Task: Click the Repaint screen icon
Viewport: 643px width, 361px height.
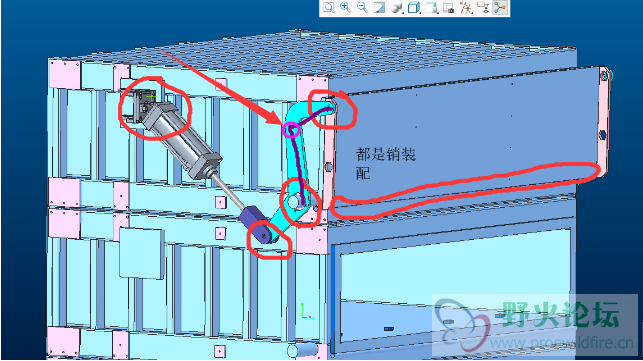Action: (380, 7)
